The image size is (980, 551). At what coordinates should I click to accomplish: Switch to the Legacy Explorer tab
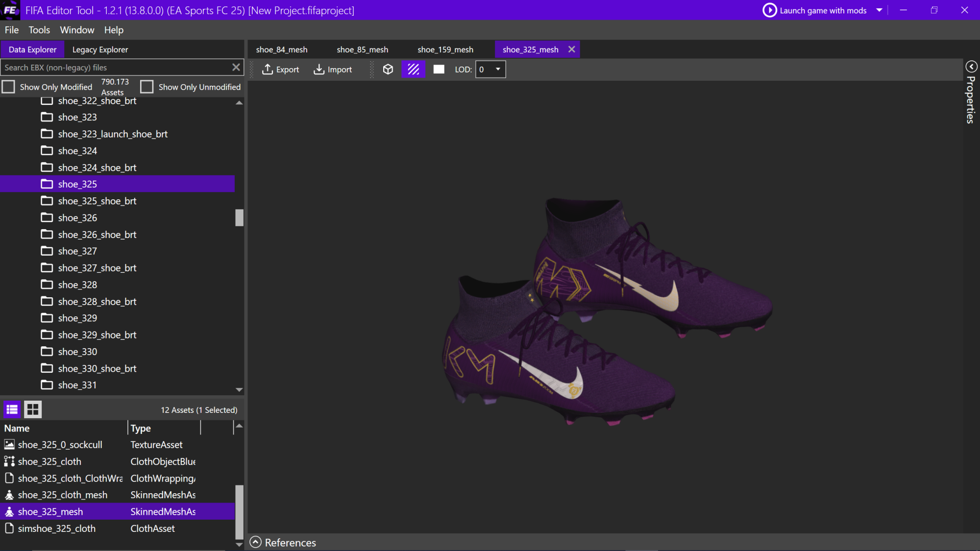tap(100, 49)
